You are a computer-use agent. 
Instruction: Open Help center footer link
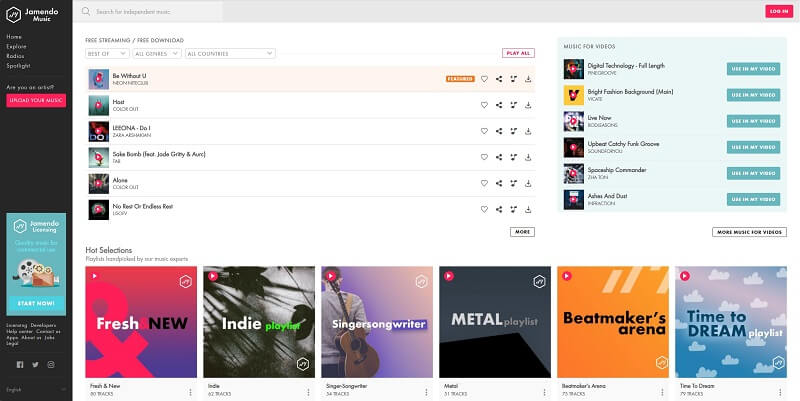pyautogui.click(x=19, y=332)
